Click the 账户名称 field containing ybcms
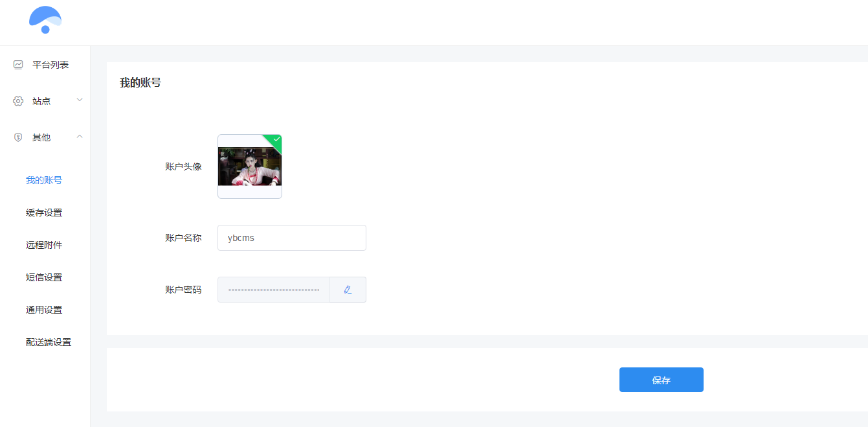 292,238
